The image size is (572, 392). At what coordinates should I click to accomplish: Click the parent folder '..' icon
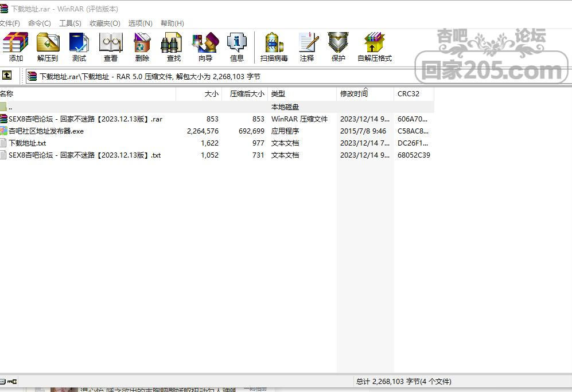point(3,107)
